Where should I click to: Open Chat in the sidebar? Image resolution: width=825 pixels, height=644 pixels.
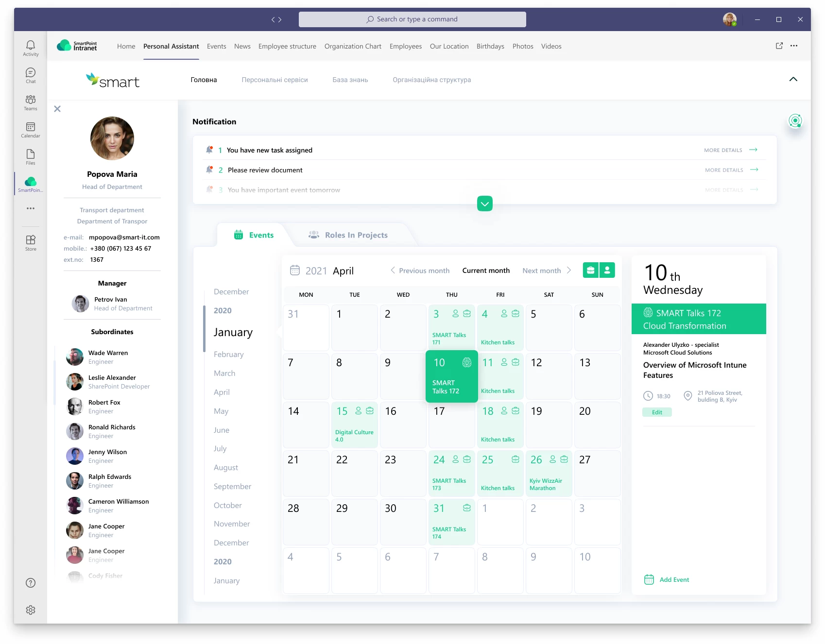(x=31, y=75)
